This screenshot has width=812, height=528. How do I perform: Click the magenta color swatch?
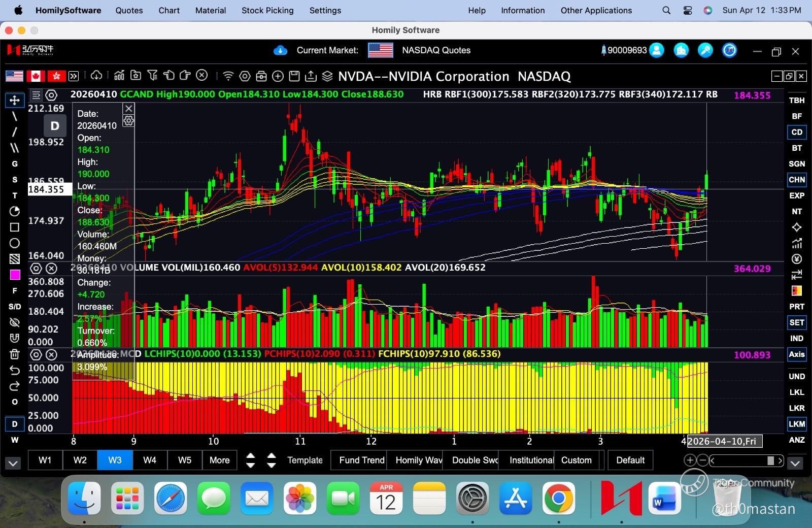15,275
